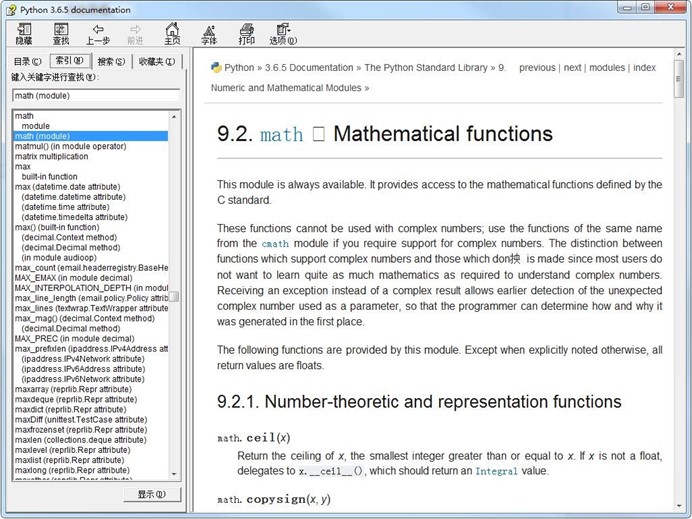Select 'maxDiff (unittest.TestCase attribute)' entry
This screenshot has height=519, width=692.
click(81, 420)
